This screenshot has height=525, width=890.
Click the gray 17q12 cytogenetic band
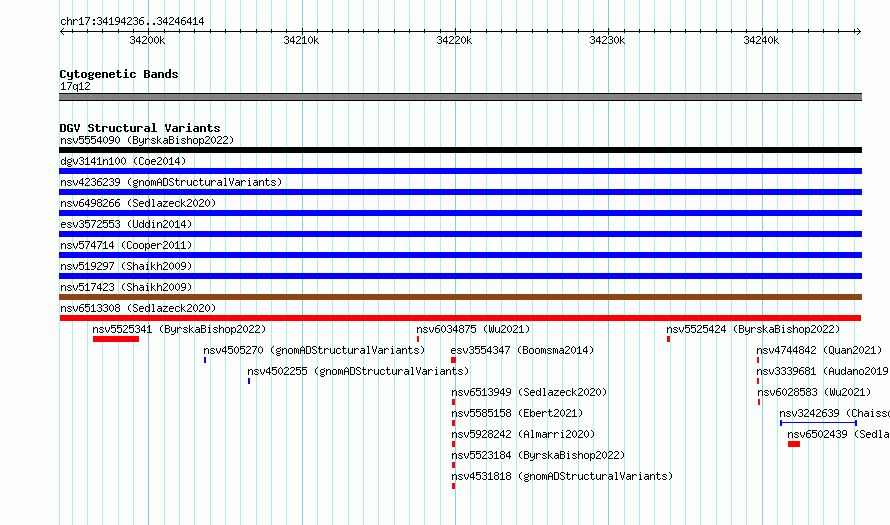[460, 97]
